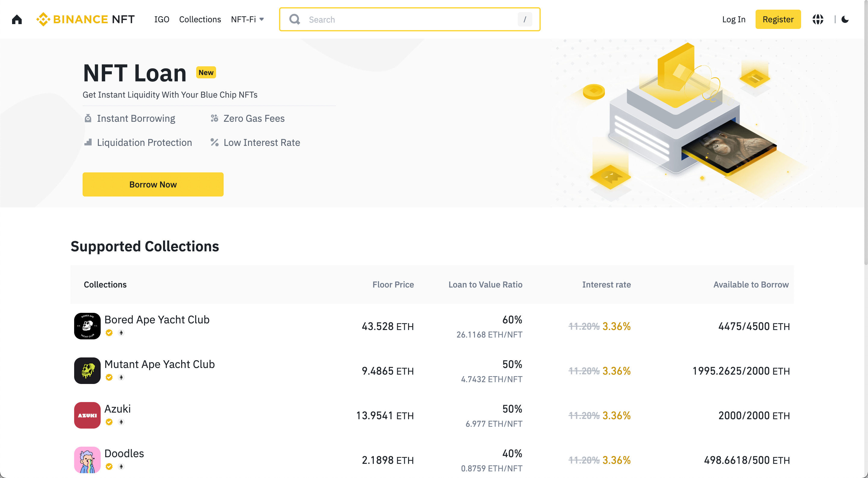Viewport: 868px width, 478px height.
Task: Click the 9.4865 ETH floor price
Action: [388, 371]
